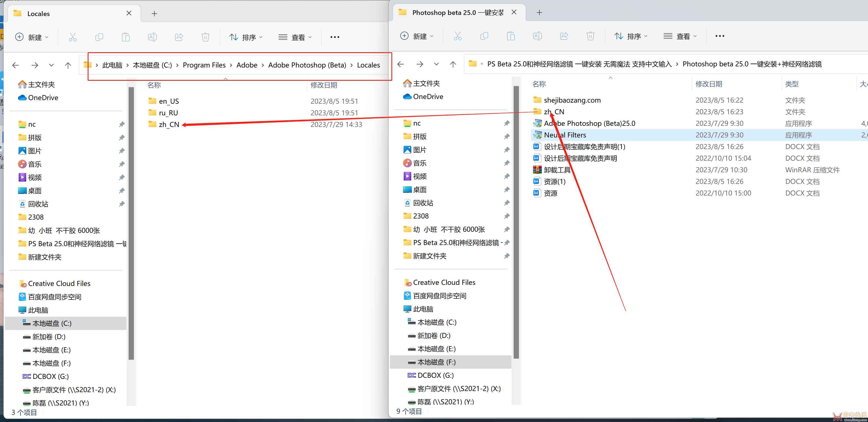Viewport: 868px width, 422px height.
Task: Select 本地磁盘 (F:) in right panel
Action: (436, 362)
